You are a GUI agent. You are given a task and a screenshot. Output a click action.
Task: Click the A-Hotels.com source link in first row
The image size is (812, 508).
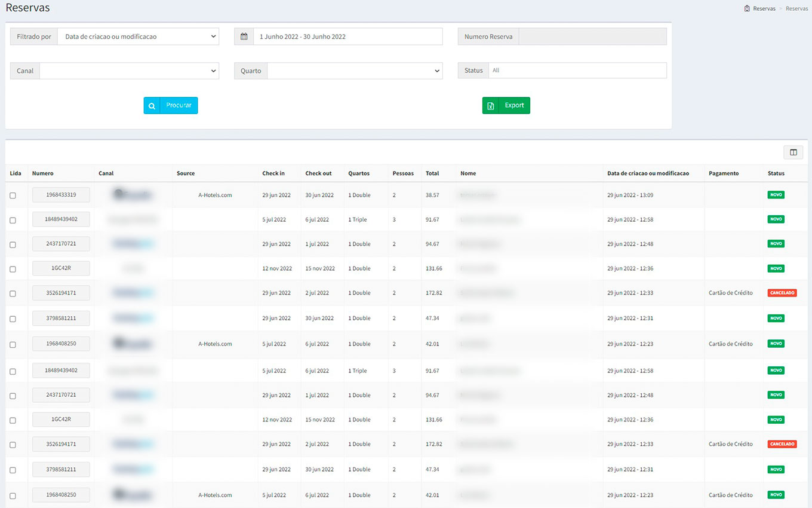point(215,195)
